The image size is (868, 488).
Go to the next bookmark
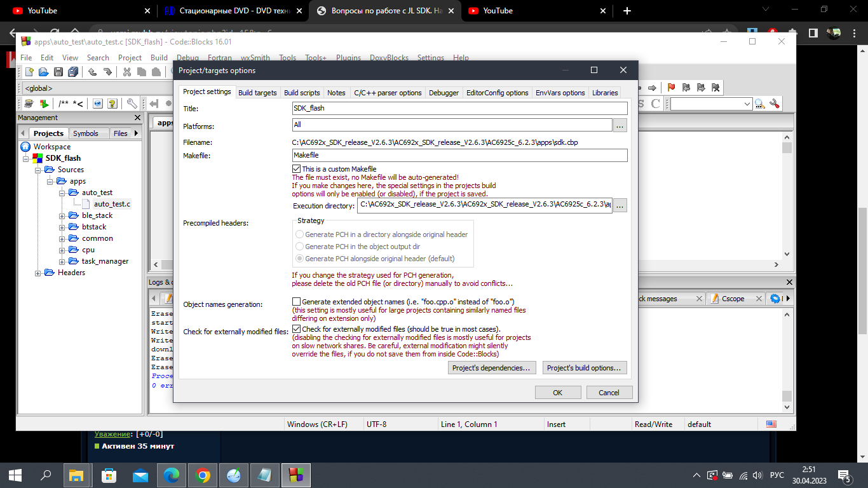(700, 88)
